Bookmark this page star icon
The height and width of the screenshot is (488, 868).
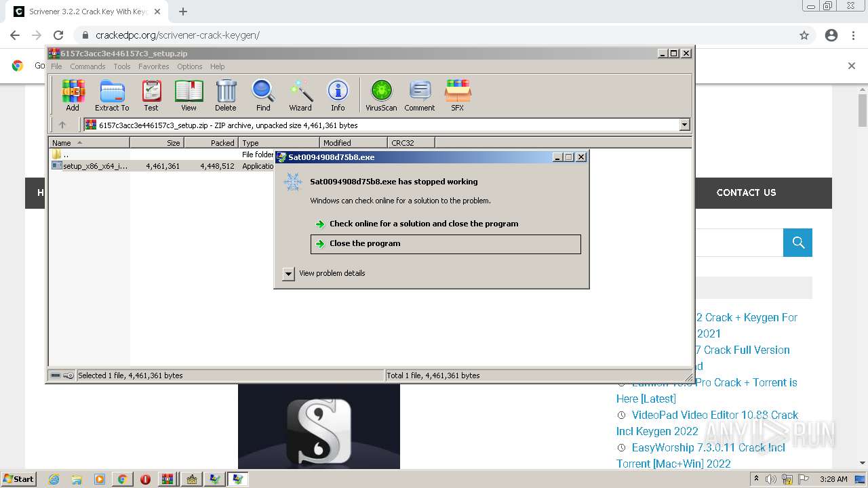point(804,35)
